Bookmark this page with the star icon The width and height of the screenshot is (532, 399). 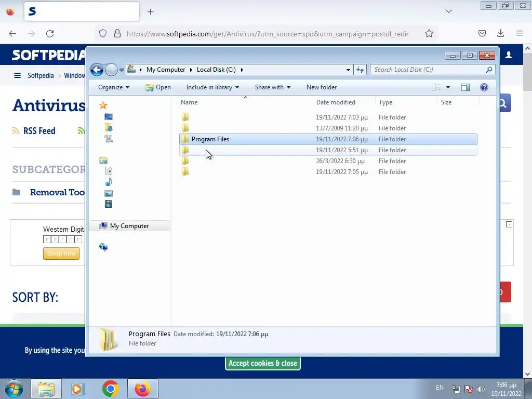pos(429,34)
